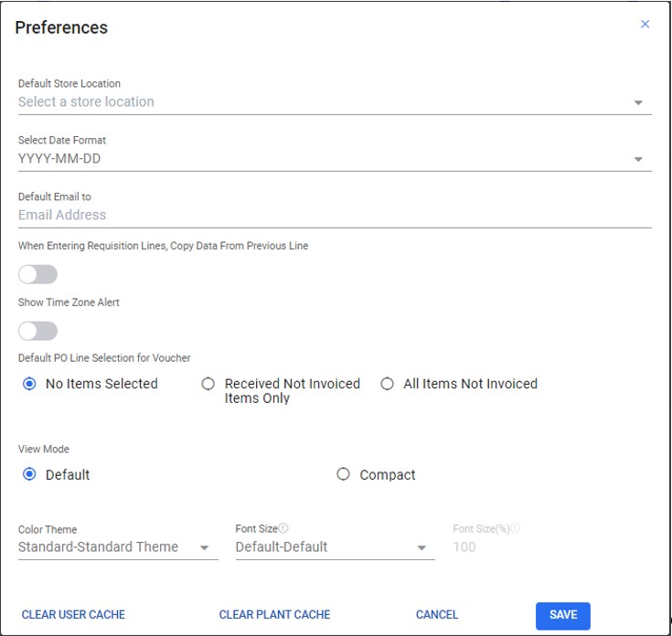Expand the Font Size dropdown arrow
672x636 pixels.
[x=421, y=548]
